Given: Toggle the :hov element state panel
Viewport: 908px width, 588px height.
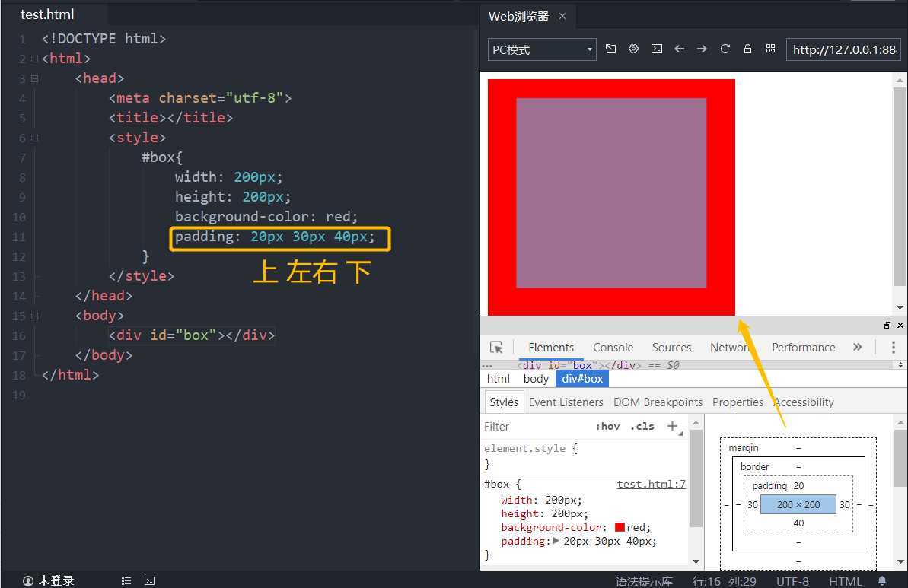Looking at the screenshot, I should tap(607, 427).
